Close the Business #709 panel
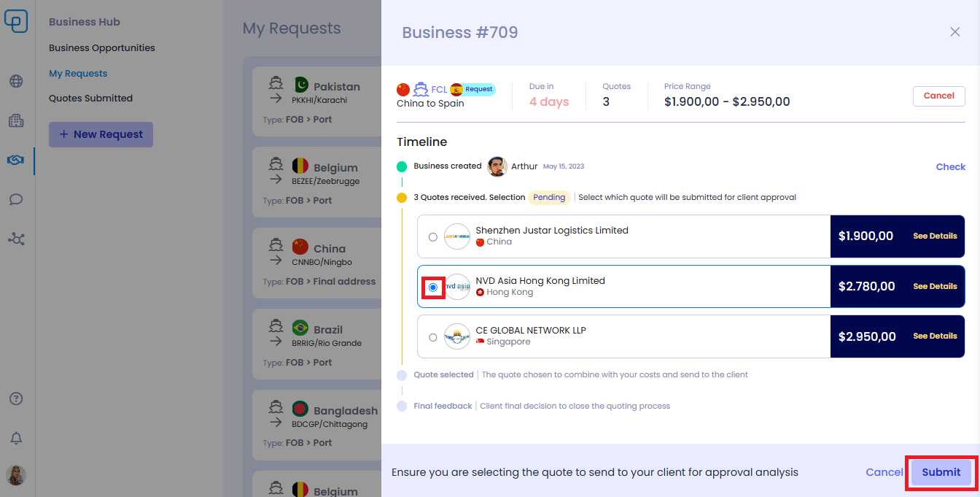Viewport: 980px width, 497px height. (x=954, y=32)
